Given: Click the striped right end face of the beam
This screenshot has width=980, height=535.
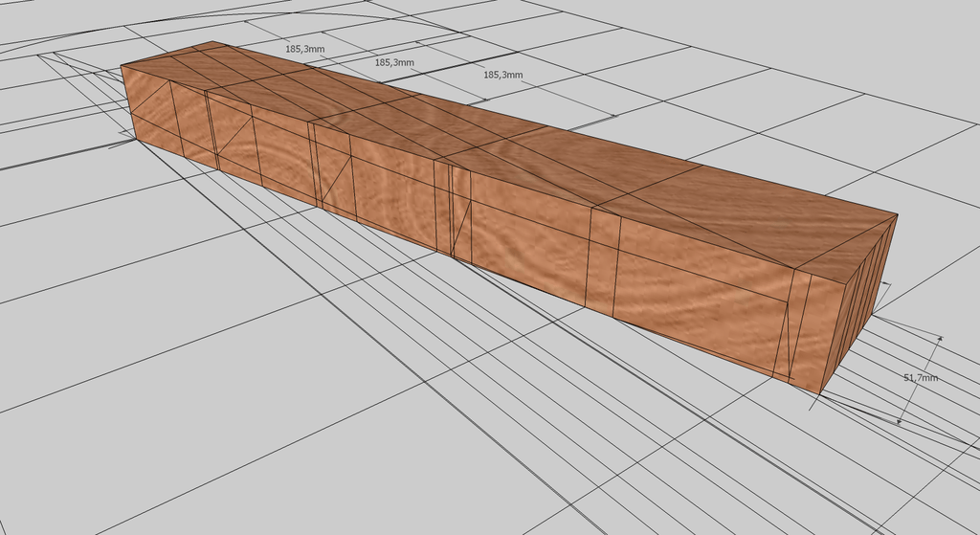Looking at the screenshot, I should point(859,306).
